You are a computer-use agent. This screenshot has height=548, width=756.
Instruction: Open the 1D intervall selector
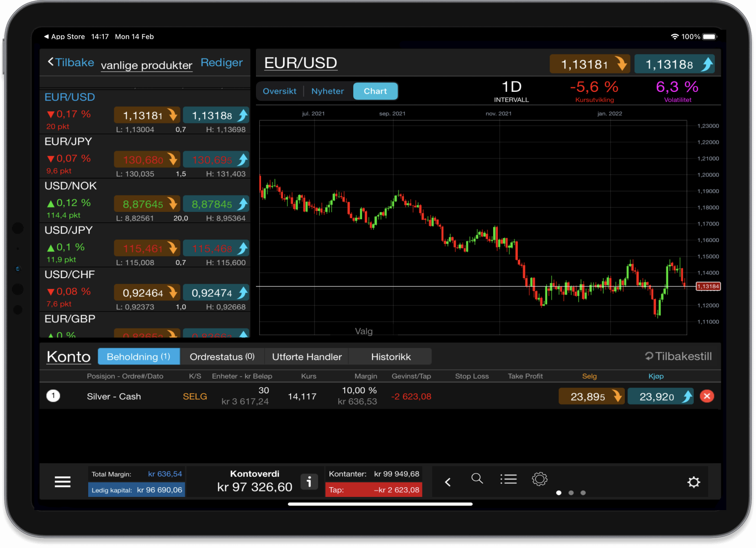click(x=511, y=90)
